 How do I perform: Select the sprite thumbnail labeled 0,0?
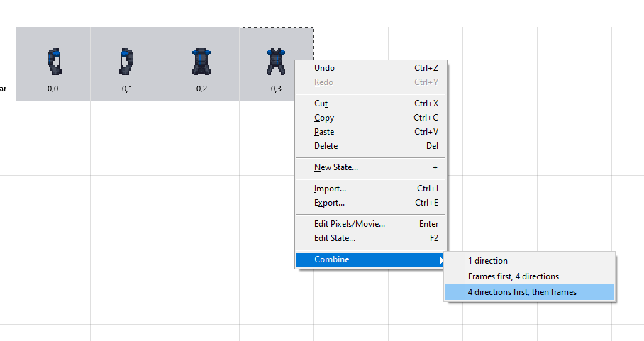click(x=53, y=64)
